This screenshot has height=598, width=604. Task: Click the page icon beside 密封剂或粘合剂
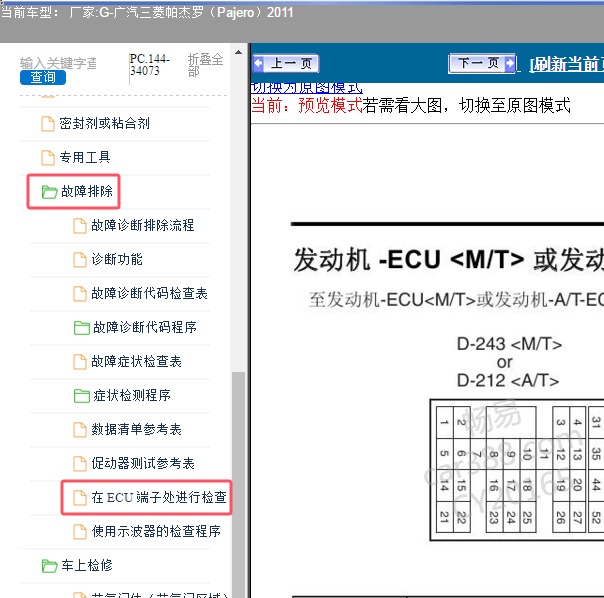tap(48, 124)
